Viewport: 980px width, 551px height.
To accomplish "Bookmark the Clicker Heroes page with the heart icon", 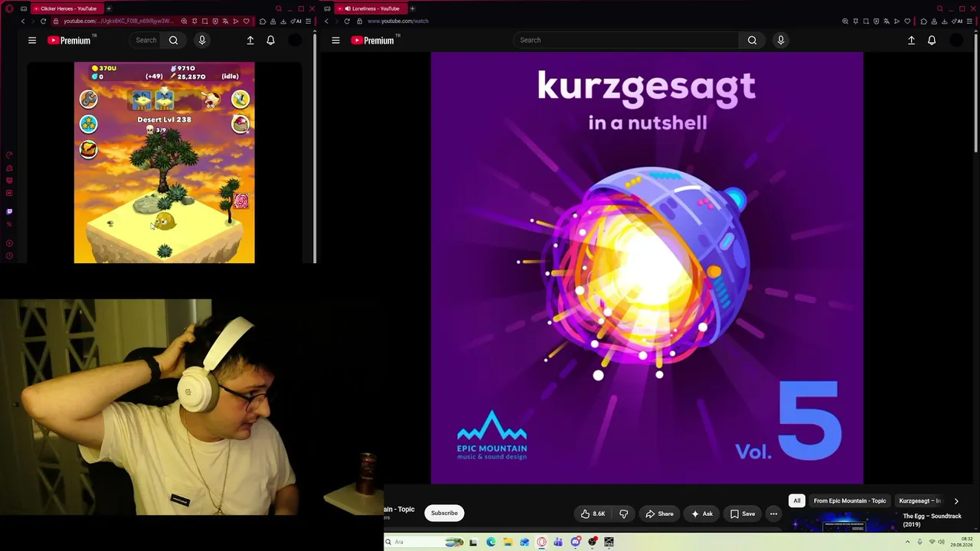I will [246, 21].
